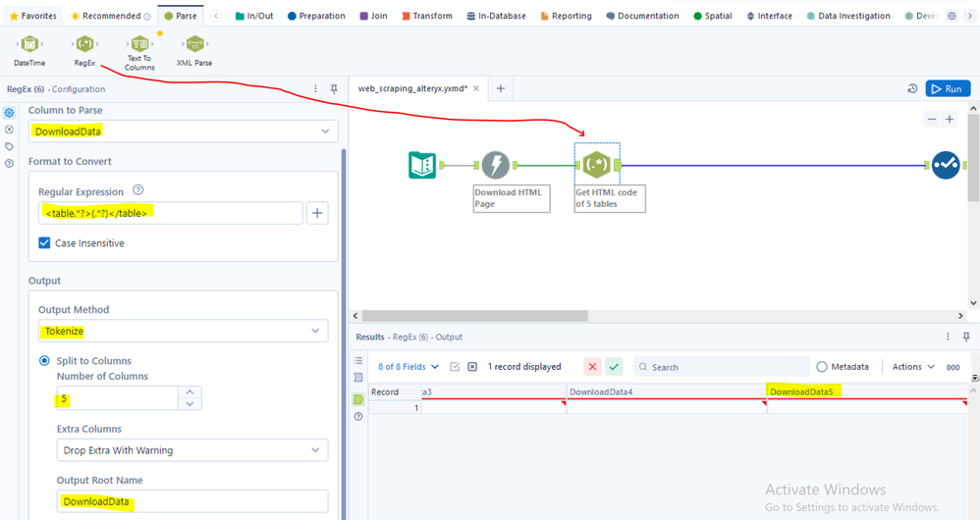Screen dimensions: 980x520
Task: Switch to Favorites tool tab
Action: [33, 16]
